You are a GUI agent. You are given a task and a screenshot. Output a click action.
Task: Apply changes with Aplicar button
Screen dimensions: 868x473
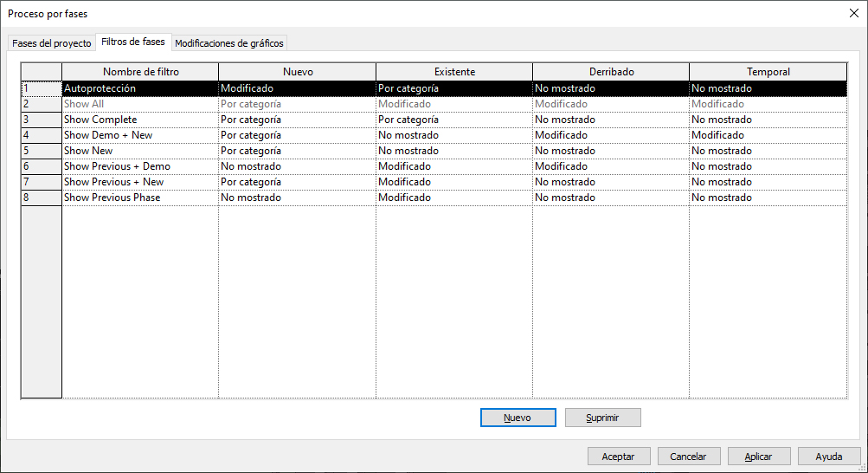click(x=758, y=457)
